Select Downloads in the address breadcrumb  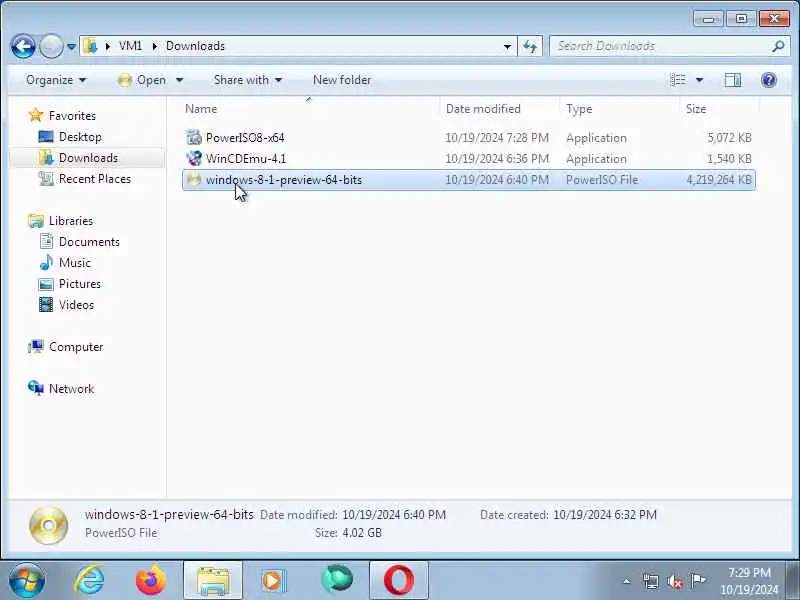point(195,46)
